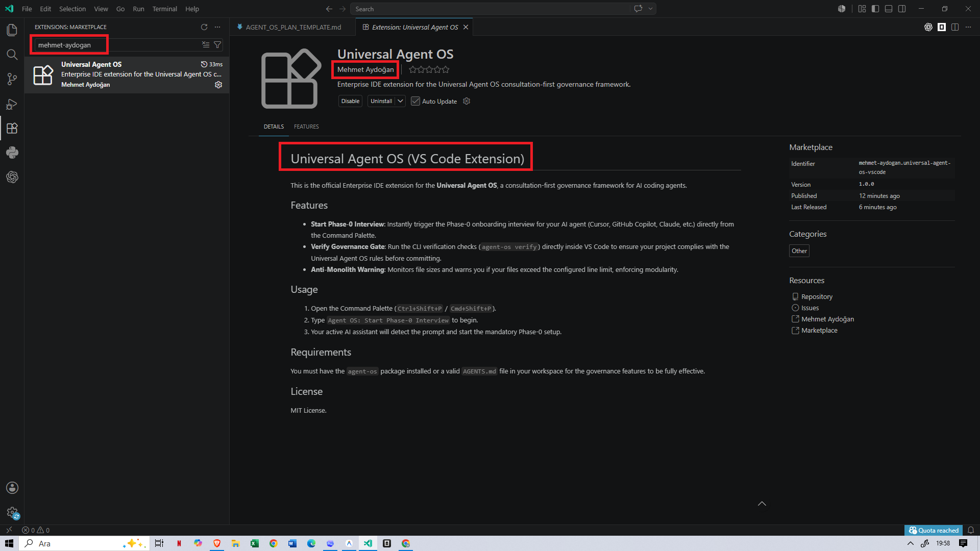Toggle the secondary sidebar visibility
The width and height of the screenshot is (980, 551).
902,9
